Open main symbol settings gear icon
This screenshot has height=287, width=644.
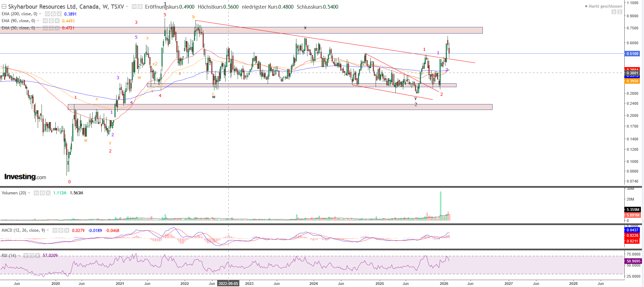tap(140, 7)
